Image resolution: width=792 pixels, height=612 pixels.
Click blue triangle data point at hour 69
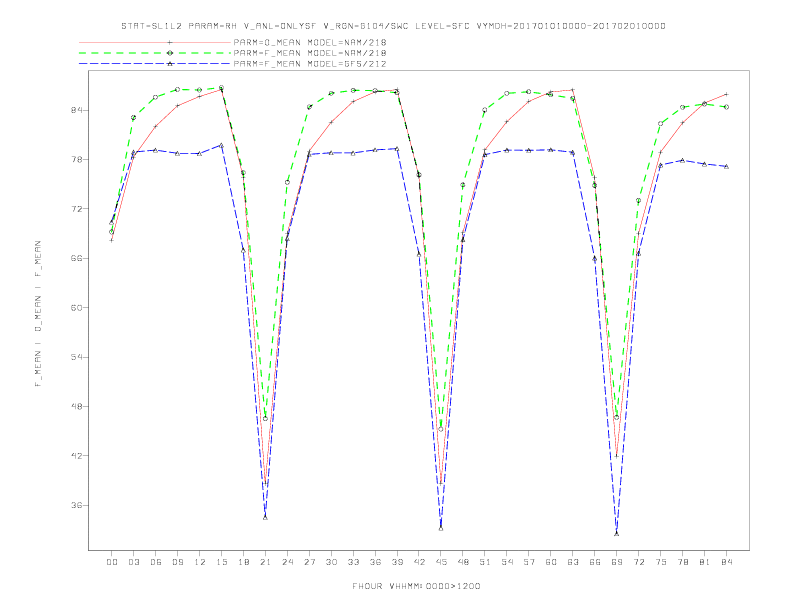(617, 534)
